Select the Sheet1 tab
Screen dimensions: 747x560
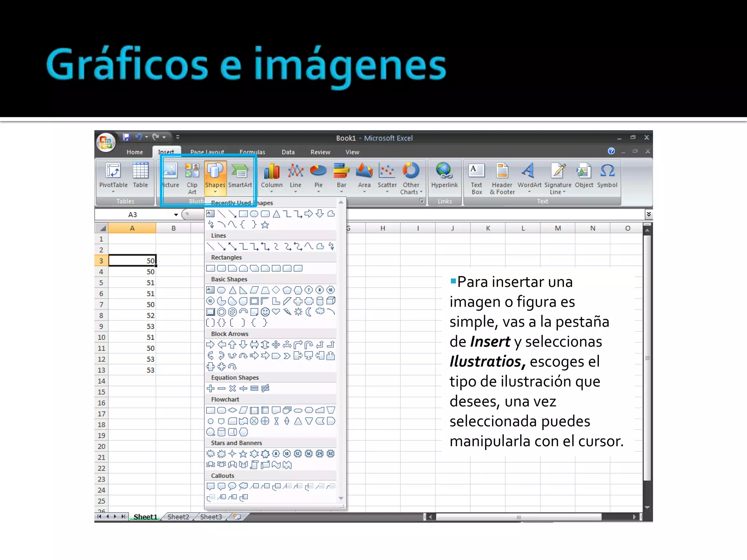145,517
